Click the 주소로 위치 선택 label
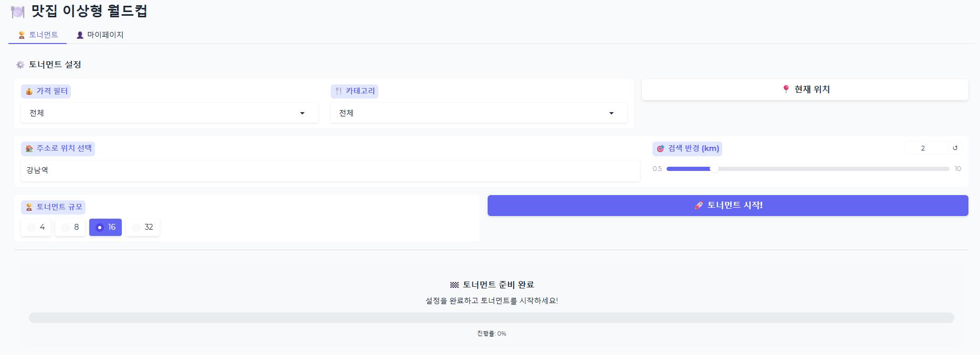980x355 pixels. pyautogui.click(x=58, y=148)
